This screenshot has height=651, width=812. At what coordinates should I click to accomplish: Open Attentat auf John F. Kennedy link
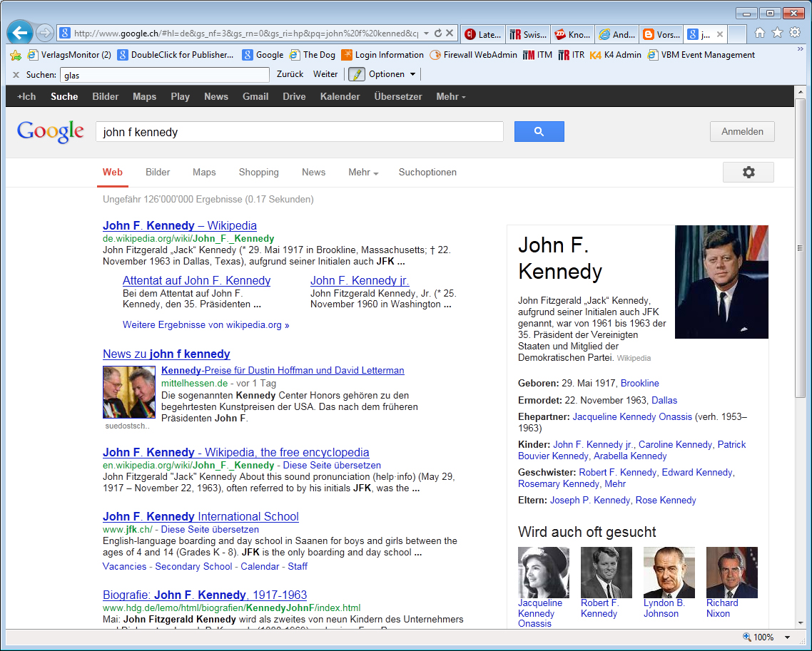[196, 280]
